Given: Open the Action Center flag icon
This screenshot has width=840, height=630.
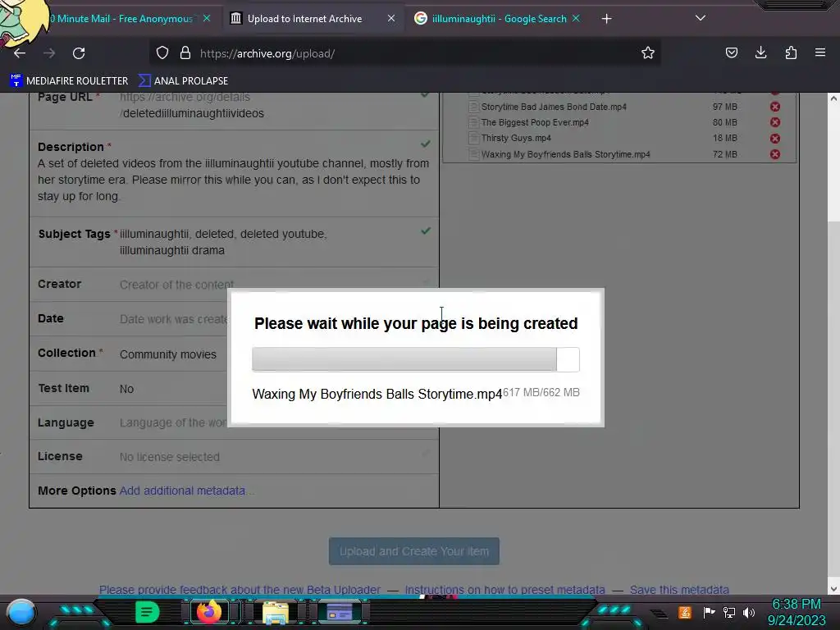Looking at the screenshot, I should tap(709, 612).
